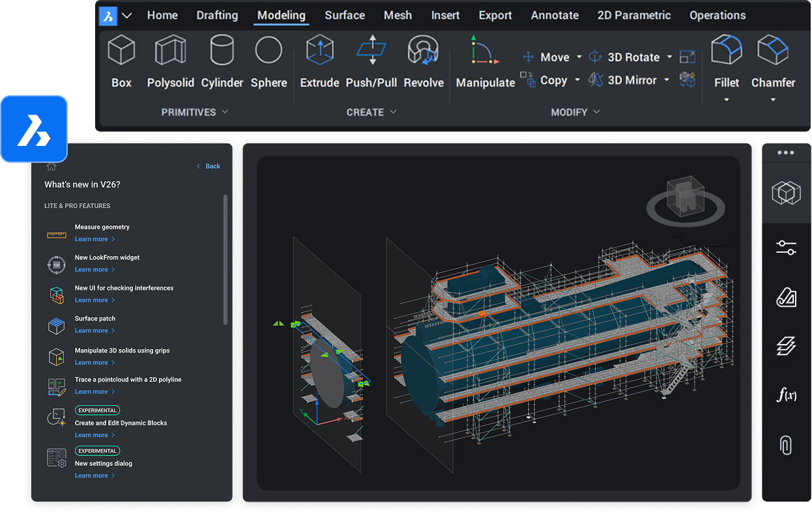
Task: Open the f(x) parametric panel
Action: click(786, 395)
